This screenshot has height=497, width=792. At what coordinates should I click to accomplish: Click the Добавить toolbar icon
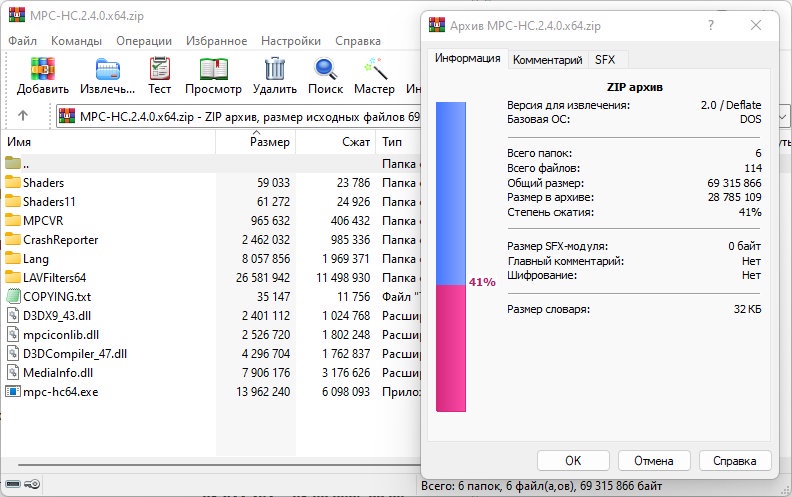point(42,68)
